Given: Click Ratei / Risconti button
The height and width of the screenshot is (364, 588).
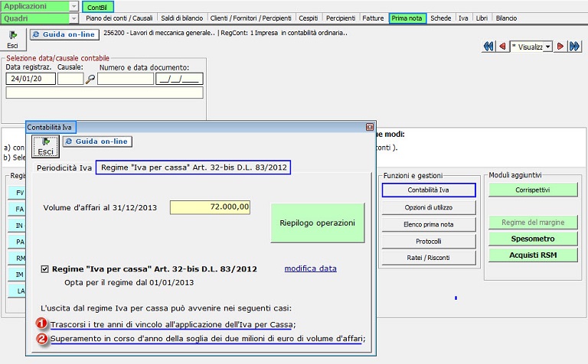Looking at the screenshot, I should 429,258.
